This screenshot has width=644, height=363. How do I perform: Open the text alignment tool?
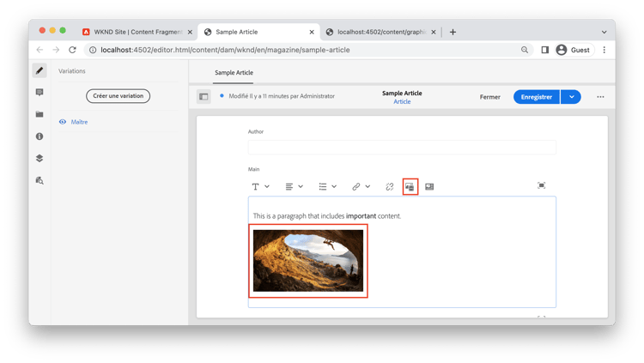(289, 187)
